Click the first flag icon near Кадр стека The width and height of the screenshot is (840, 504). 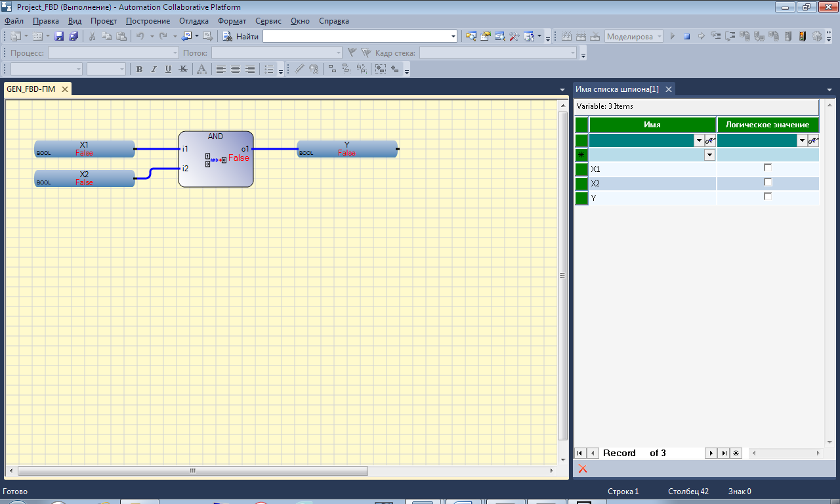pos(352,52)
